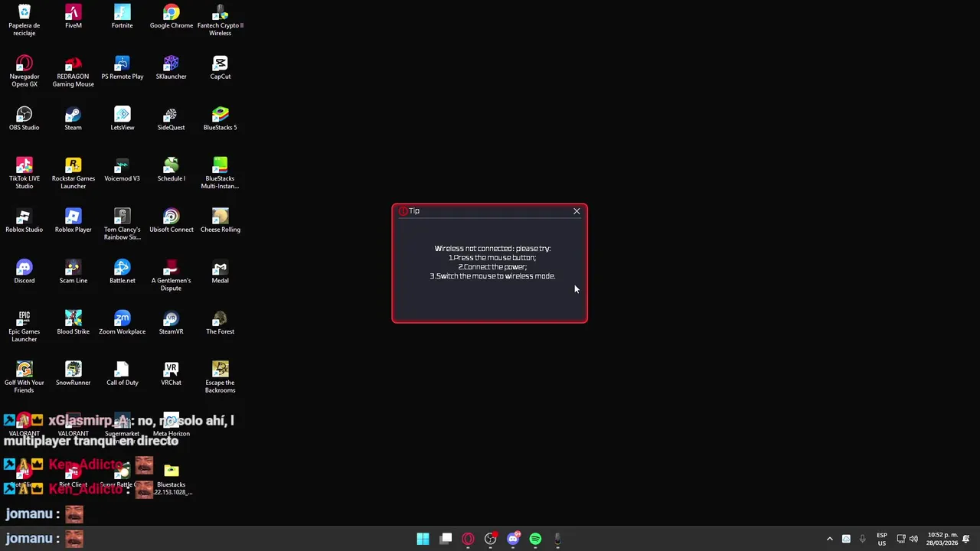Open the volume control in system tray
980x551 pixels.
913,539
